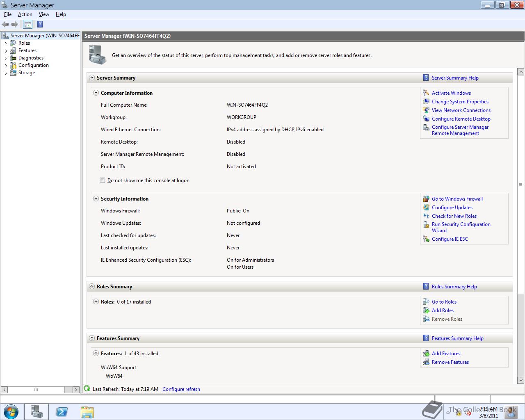Select the Roles node icon in tree
Image resolution: width=525 pixels, height=420 pixels.
click(13, 43)
